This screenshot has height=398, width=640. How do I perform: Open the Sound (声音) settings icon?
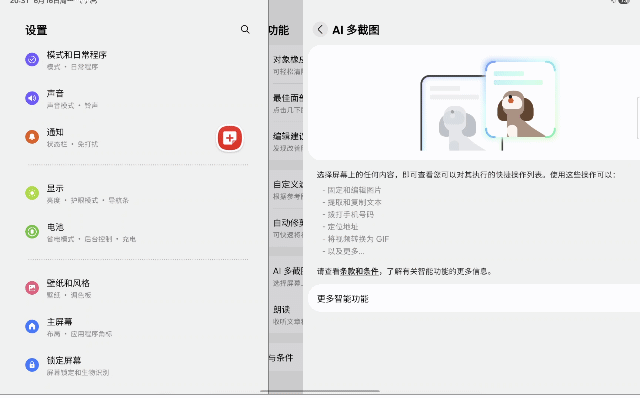(x=32, y=98)
